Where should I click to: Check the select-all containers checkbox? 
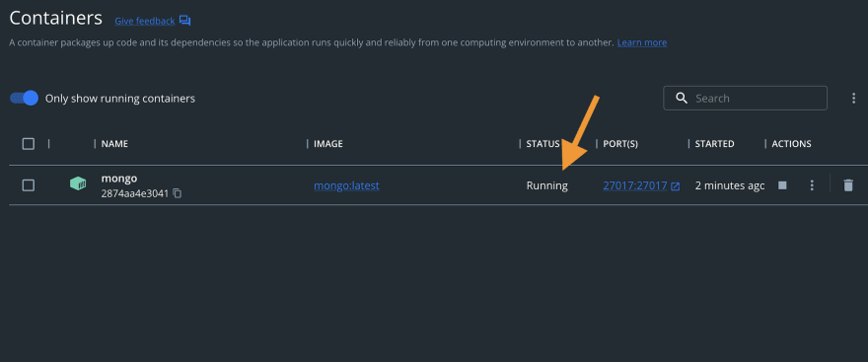tap(29, 144)
